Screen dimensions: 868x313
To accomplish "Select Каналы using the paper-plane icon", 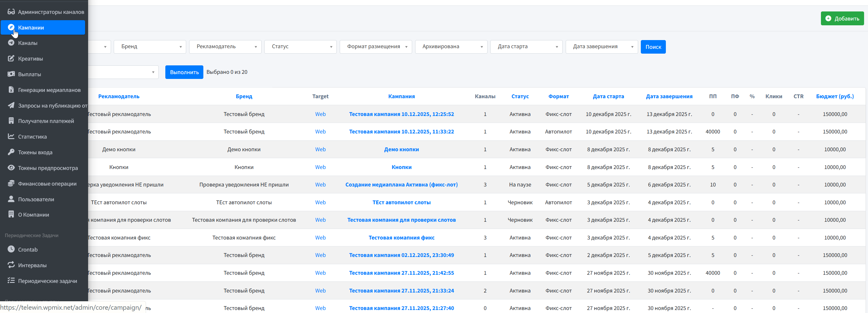I will (x=11, y=43).
